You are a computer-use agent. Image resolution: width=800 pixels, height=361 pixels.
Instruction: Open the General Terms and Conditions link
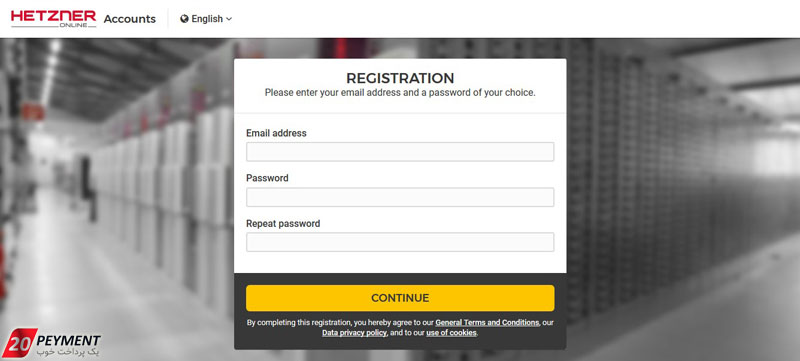point(487,323)
